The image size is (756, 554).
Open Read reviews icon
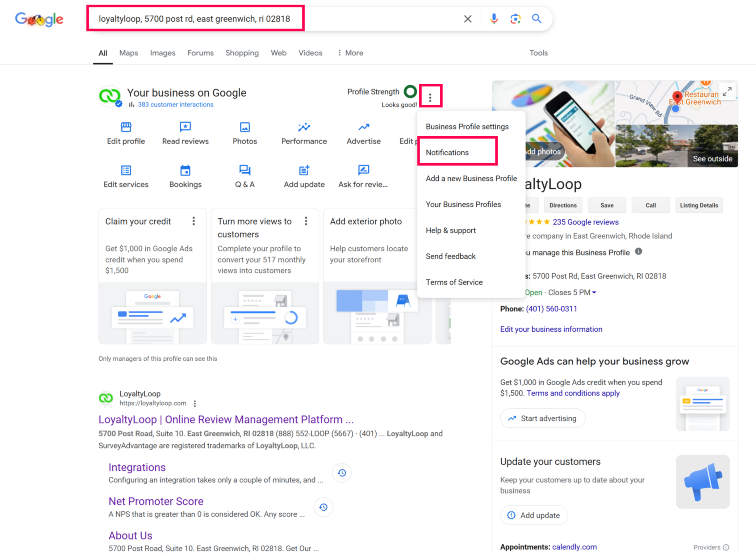(185, 127)
